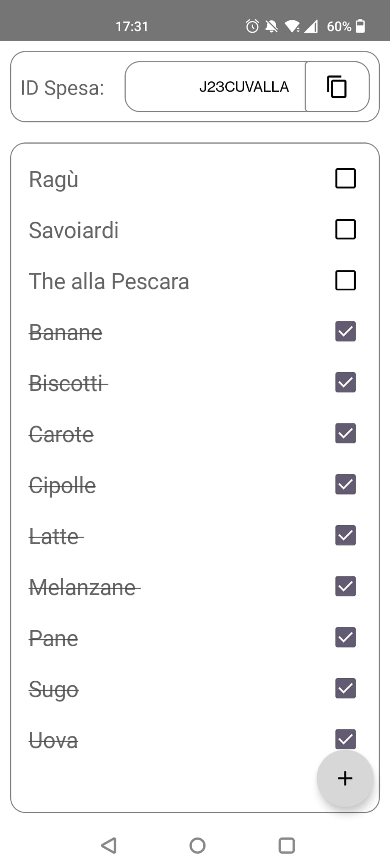Uncheck the Uova checkbox
The height and width of the screenshot is (868, 390).
point(345,739)
